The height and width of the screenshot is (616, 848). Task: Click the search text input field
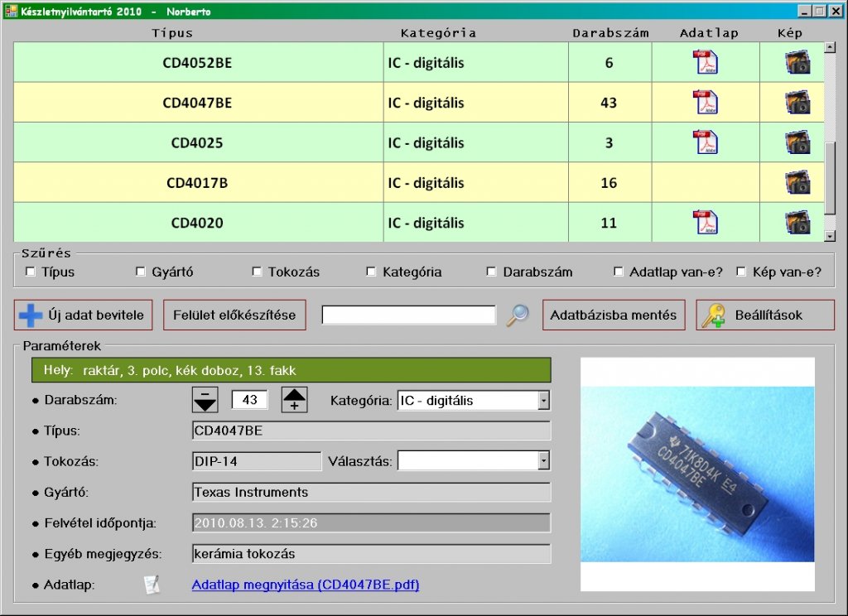coord(408,315)
